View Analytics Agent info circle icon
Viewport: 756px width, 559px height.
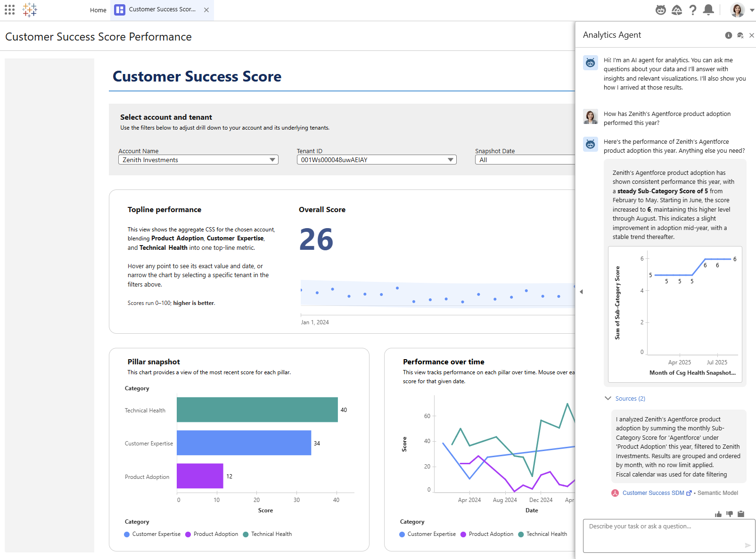(728, 35)
